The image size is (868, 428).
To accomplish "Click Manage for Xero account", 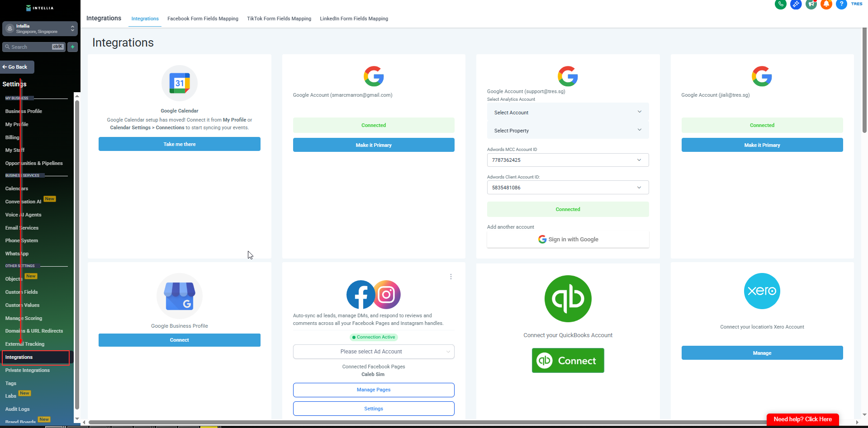I will pyautogui.click(x=762, y=353).
